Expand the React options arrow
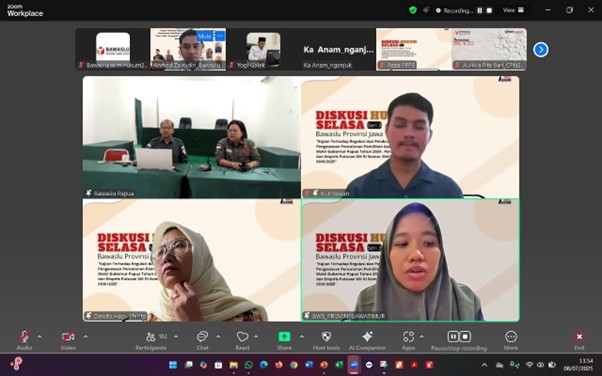 point(256,337)
